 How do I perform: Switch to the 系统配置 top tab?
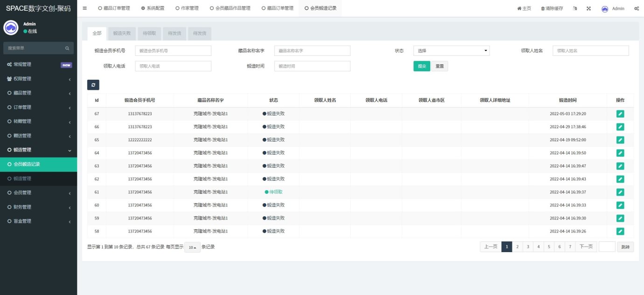coord(152,8)
